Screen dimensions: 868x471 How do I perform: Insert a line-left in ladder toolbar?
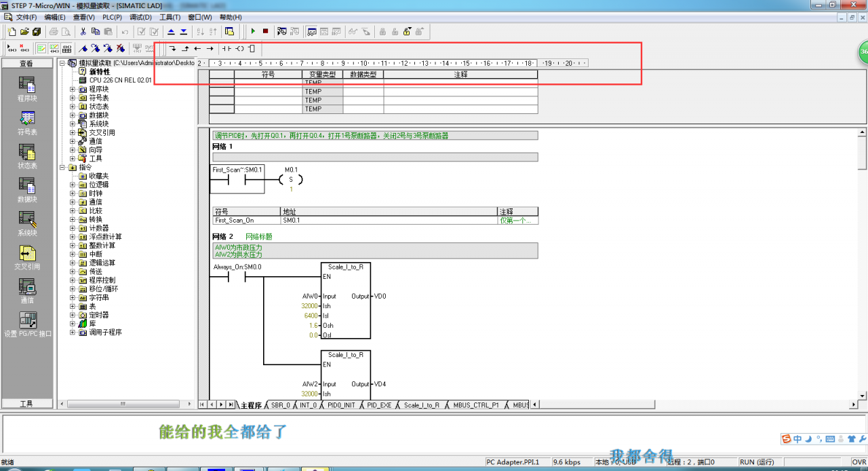click(197, 48)
